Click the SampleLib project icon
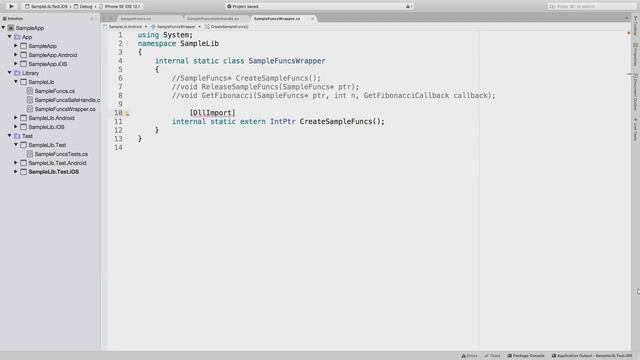Viewport: 640px width, 360px height. pos(23,82)
